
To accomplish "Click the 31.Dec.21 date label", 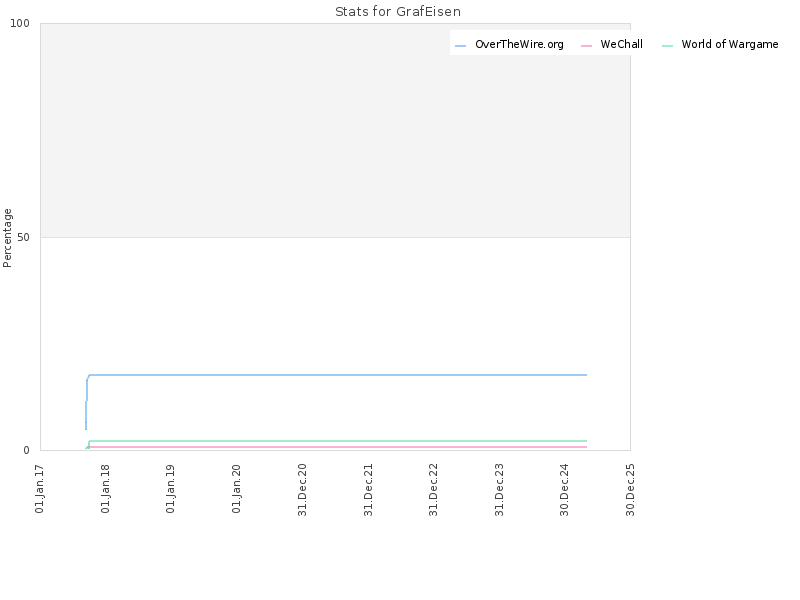I will click(x=368, y=490).
